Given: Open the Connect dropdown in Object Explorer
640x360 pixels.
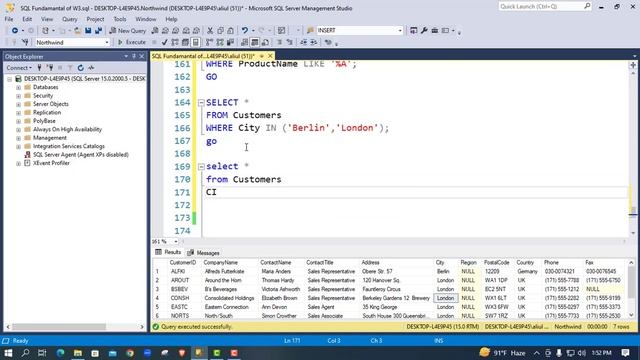Looking at the screenshot, I should [19, 68].
